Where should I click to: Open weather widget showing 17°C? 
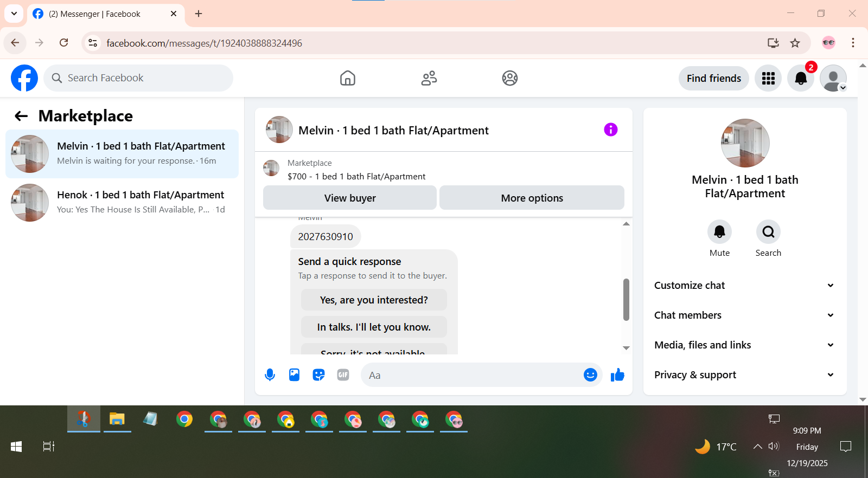click(716, 447)
